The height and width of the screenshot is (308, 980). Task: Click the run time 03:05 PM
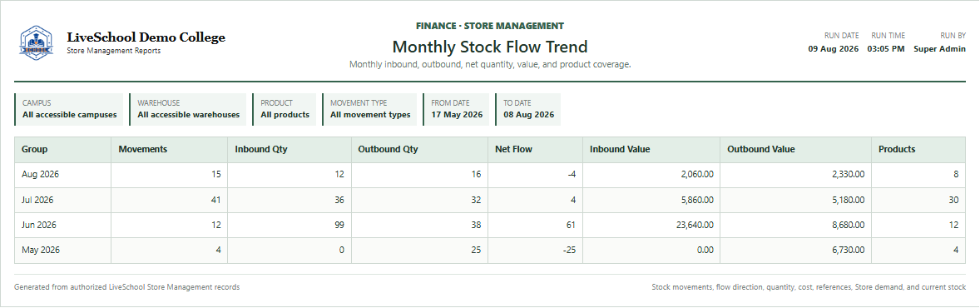tap(886, 49)
